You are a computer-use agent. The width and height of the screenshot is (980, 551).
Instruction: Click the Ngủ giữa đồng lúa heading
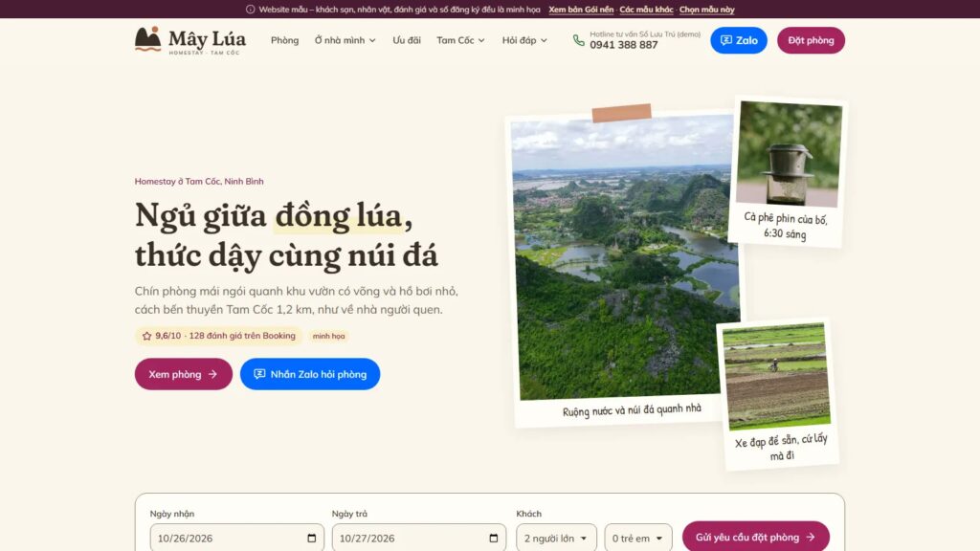point(286,235)
